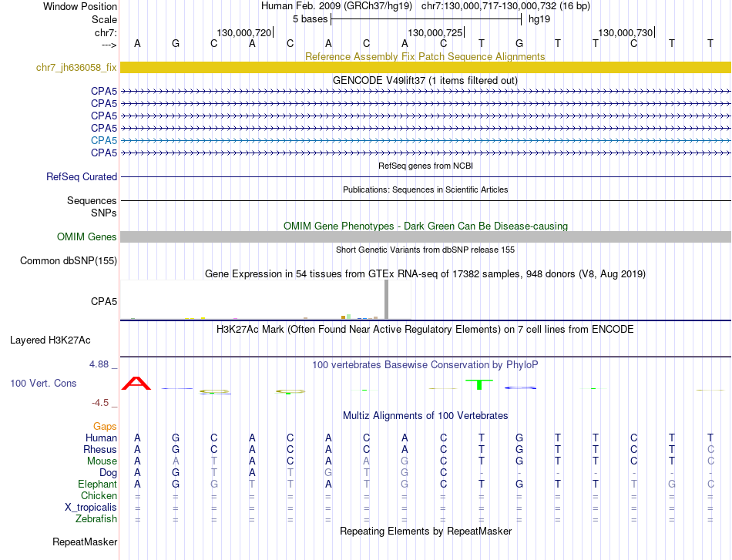732x560 pixels.
Task: Open "Short Genetic Variants from dbSNP release 155" title
Action: (425, 250)
